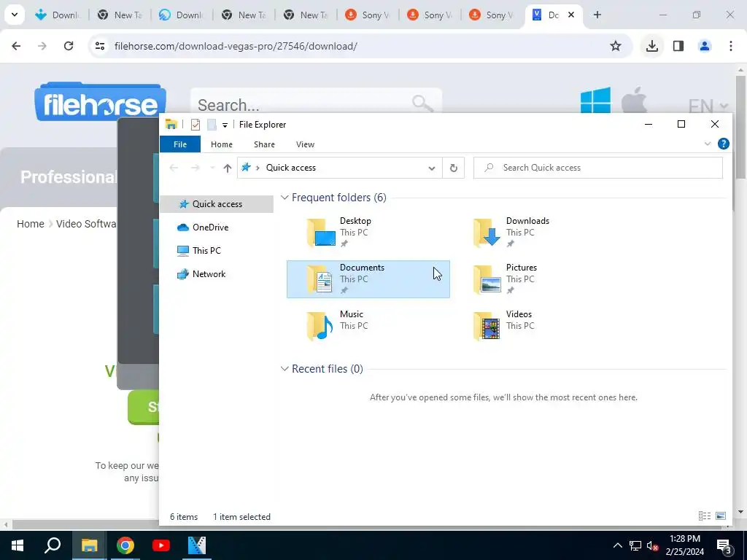Viewport: 747px width, 560px height.
Task: Bookmark this page with the star icon
Action: pos(616,46)
